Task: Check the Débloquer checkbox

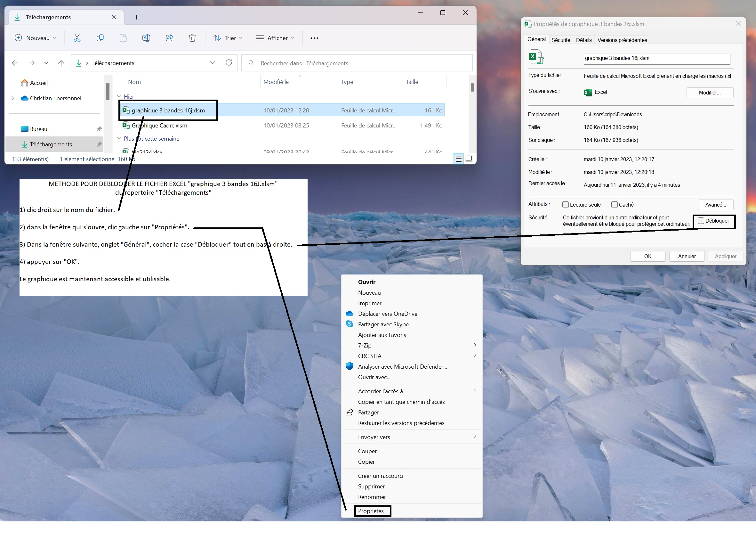Action: [701, 221]
